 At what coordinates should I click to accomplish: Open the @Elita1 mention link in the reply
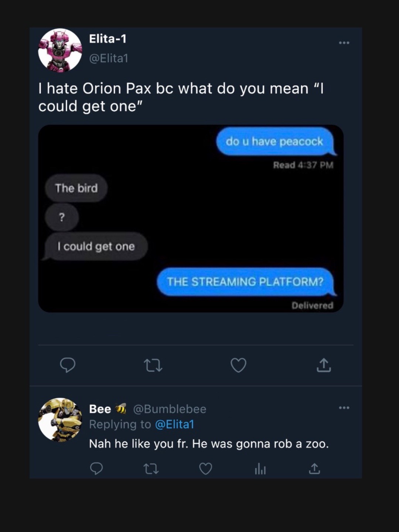point(174,424)
